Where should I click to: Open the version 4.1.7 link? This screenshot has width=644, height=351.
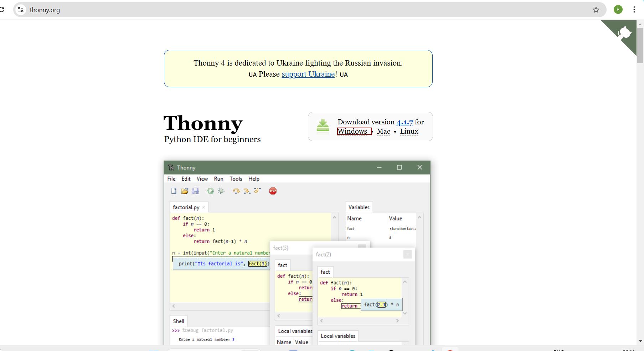[x=405, y=122]
